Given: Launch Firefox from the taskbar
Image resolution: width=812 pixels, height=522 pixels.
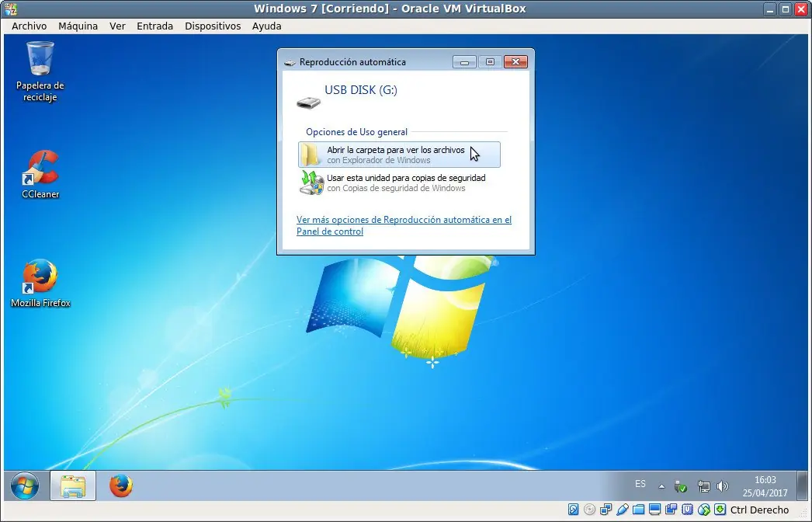Looking at the screenshot, I should tap(120, 485).
